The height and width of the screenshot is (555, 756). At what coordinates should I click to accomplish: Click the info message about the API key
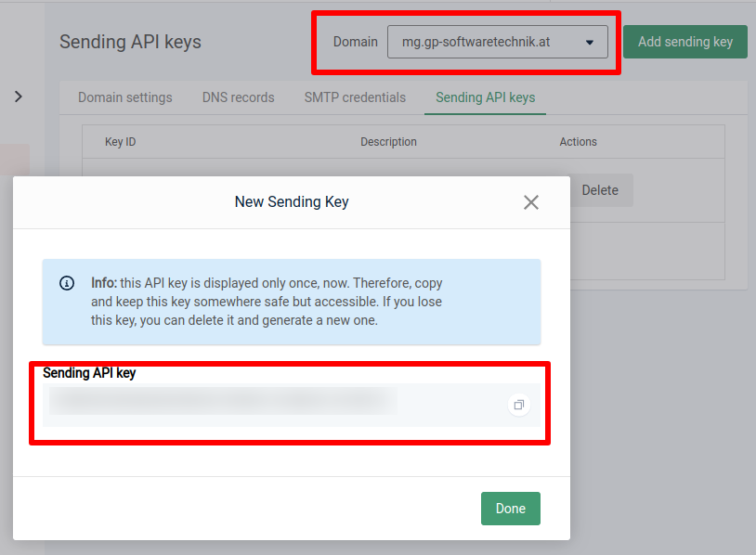pyautogui.click(x=266, y=302)
